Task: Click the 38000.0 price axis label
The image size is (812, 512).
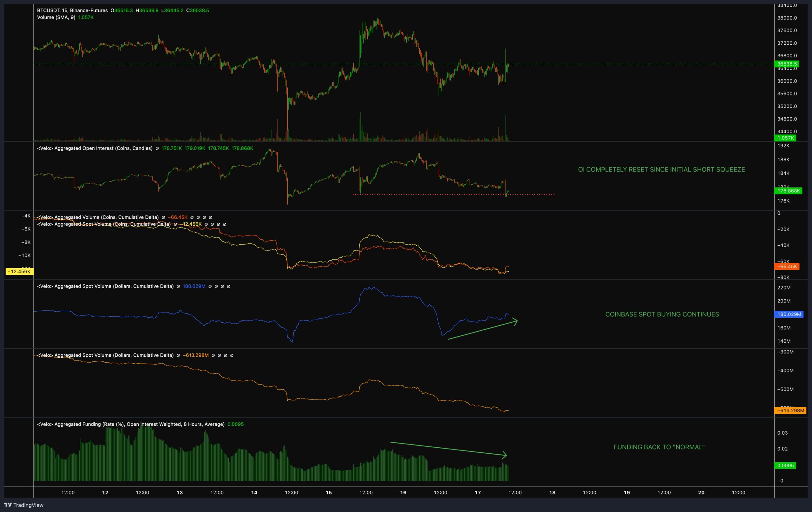Action: 787,18
